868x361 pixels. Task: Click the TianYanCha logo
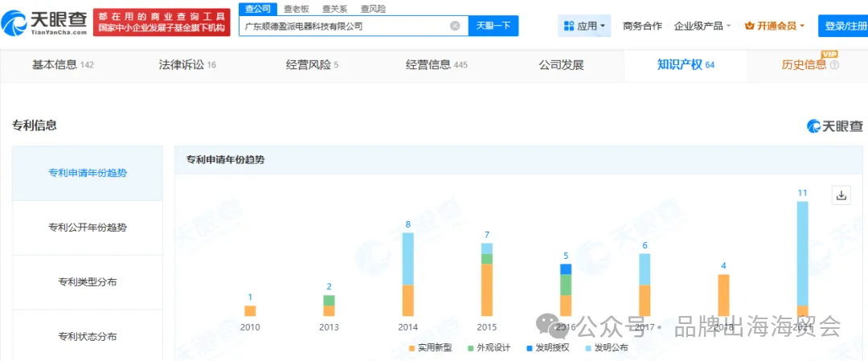coord(43,23)
